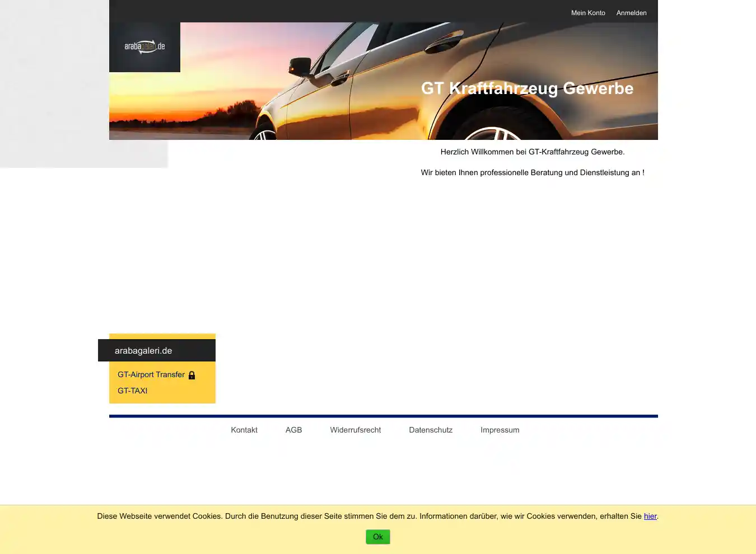756x554 pixels.
Task: Open the Kontakt footer link
Action: click(x=244, y=430)
